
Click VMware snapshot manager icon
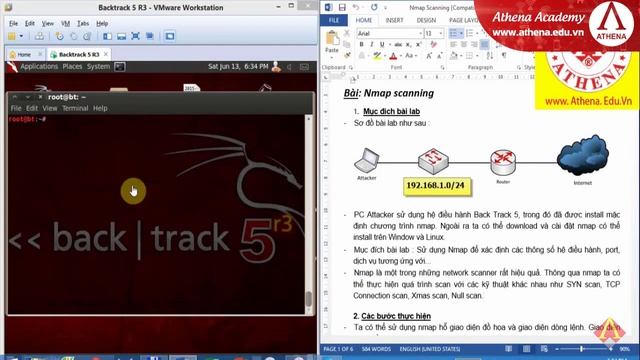87,36
